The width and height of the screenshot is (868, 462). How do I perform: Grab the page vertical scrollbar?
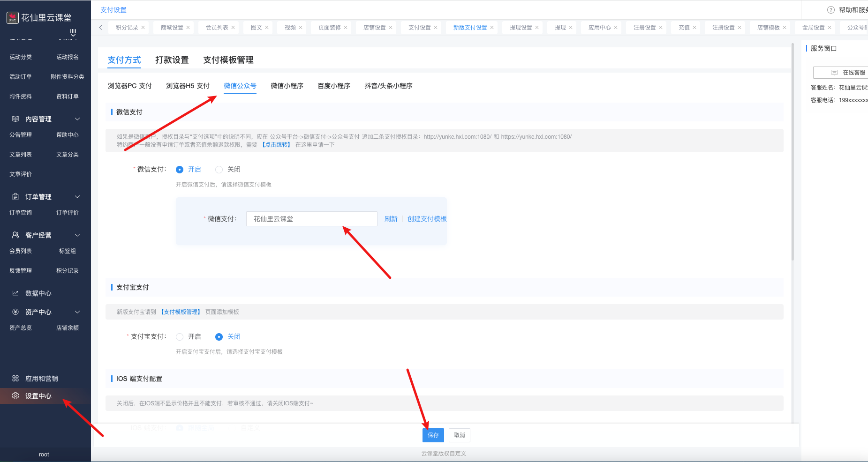[793, 152]
